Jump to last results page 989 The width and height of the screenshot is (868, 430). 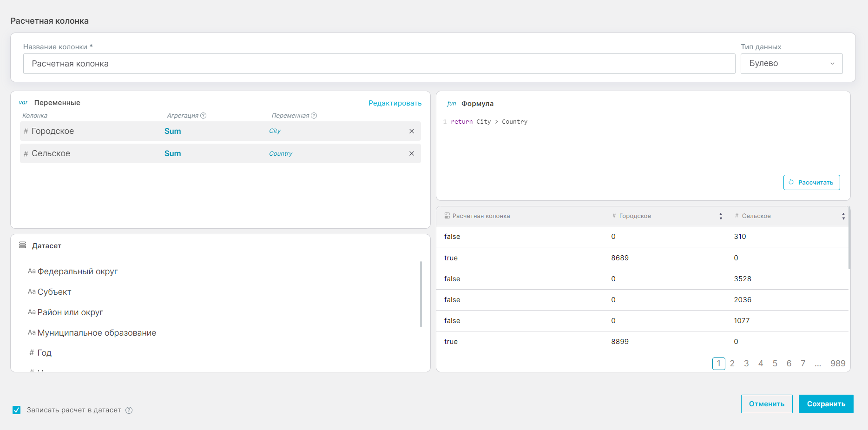click(837, 364)
